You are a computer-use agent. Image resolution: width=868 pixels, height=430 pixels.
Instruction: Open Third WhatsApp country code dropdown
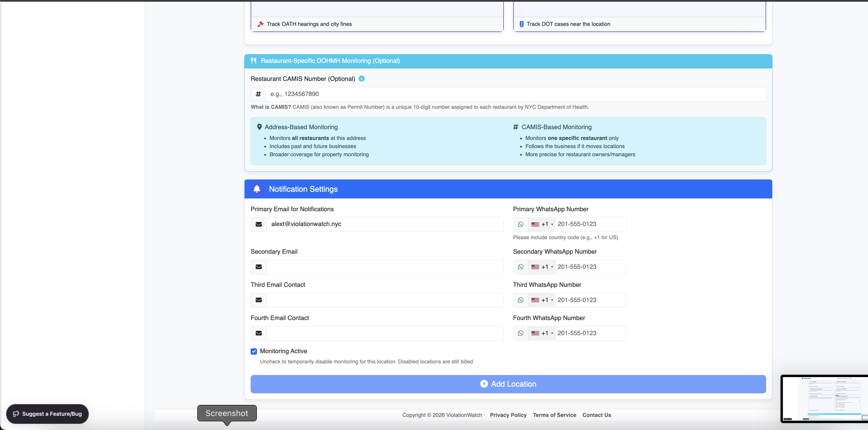click(x=542, y=300)
